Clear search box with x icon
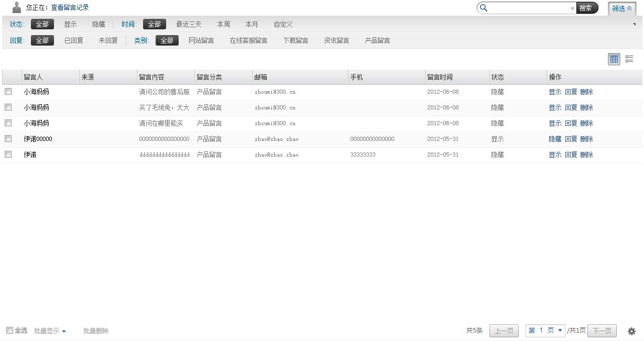The image size is (644, 341). [572, 8]
